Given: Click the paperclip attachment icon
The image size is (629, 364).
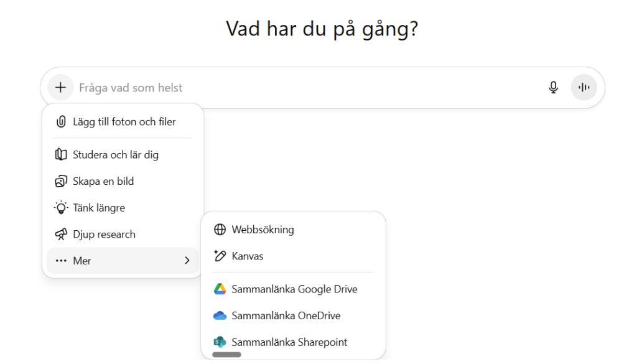Looking at the screenshot, I should 61,122.
